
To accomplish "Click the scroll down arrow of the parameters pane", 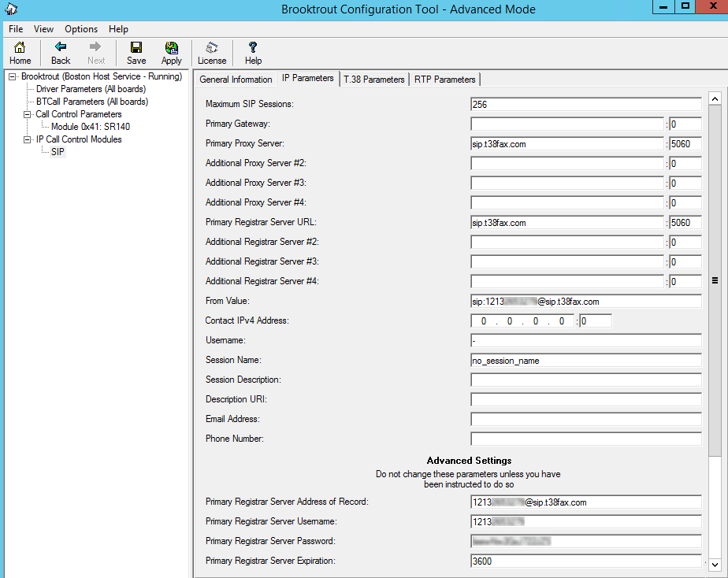I will [715, 565].
